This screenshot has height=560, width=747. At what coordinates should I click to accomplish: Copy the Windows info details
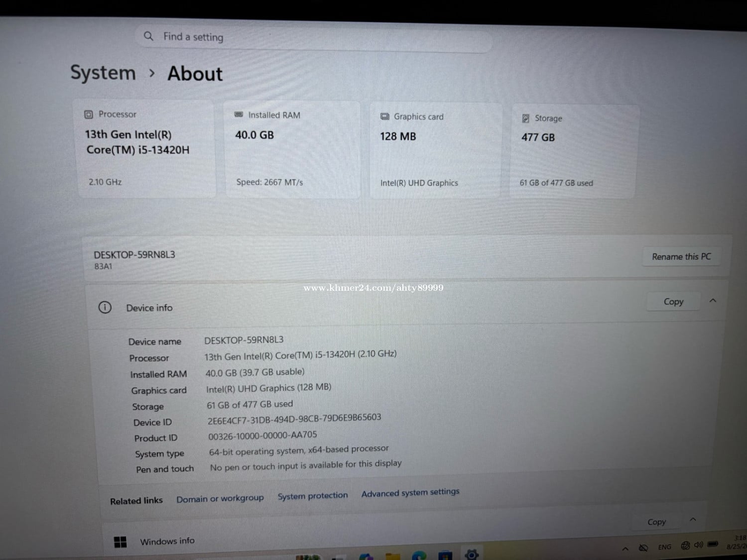[656, 522]
